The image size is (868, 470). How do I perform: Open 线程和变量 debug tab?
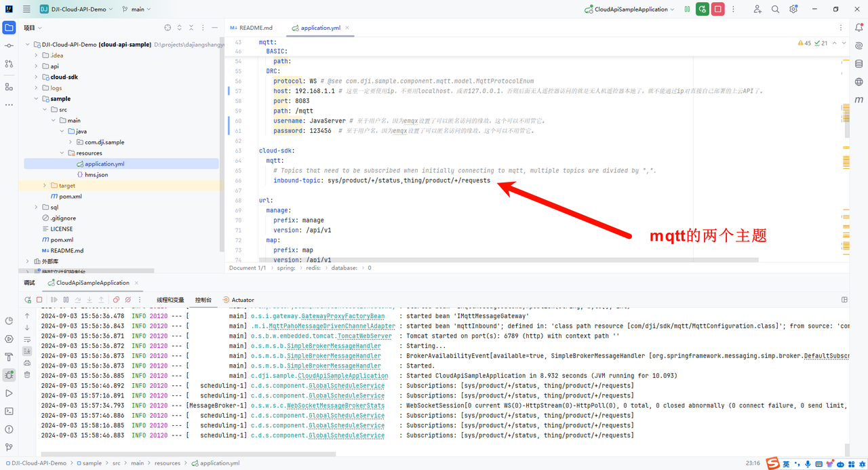click(170, 300)
